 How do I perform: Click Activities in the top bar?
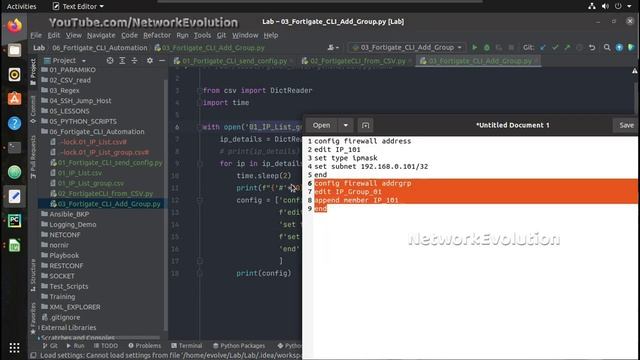(21, 6)
